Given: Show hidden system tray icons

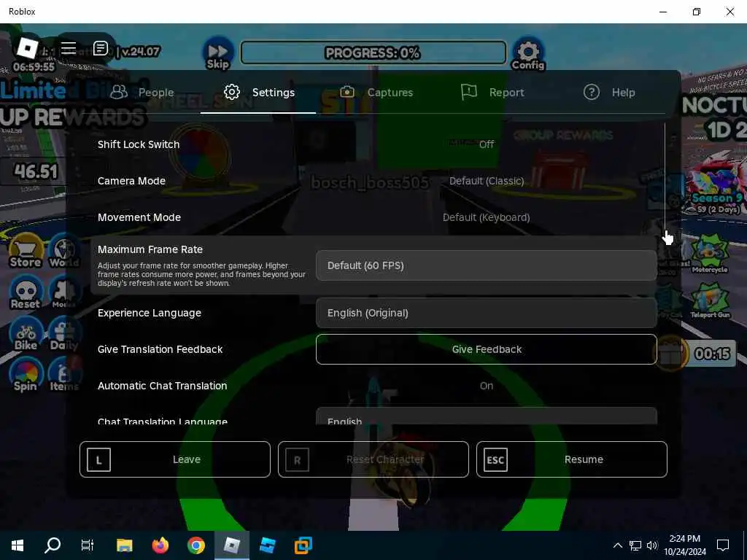Looking at the screenshot, I should [x=617, y=545].
